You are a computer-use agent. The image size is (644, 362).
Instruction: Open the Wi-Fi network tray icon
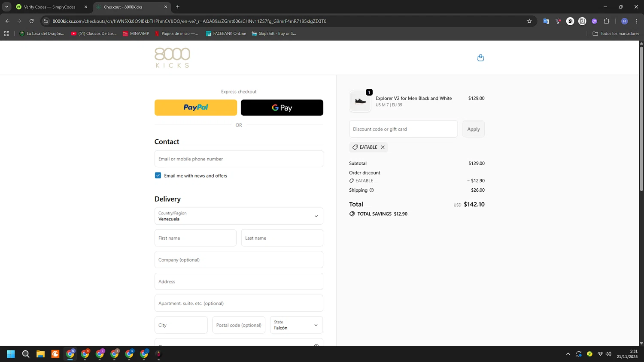tap(600, 354)
